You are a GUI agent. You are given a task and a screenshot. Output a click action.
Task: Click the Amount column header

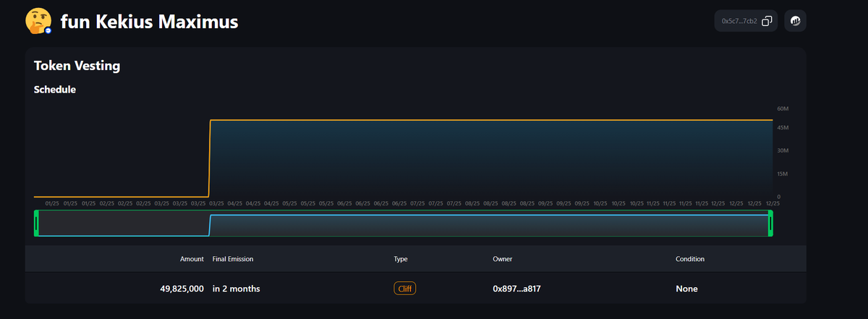pos(192,259)
